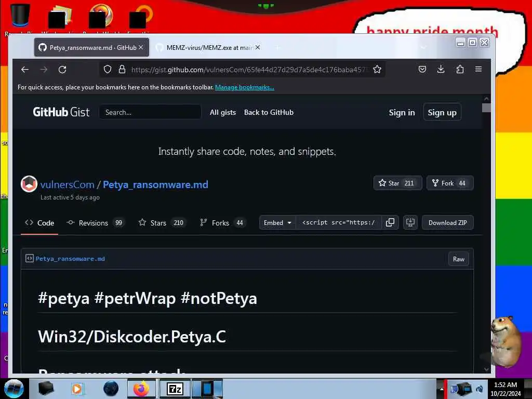Click Manage bookmarks link
This screenshot has height=399, width=532.
pos(244,87)
